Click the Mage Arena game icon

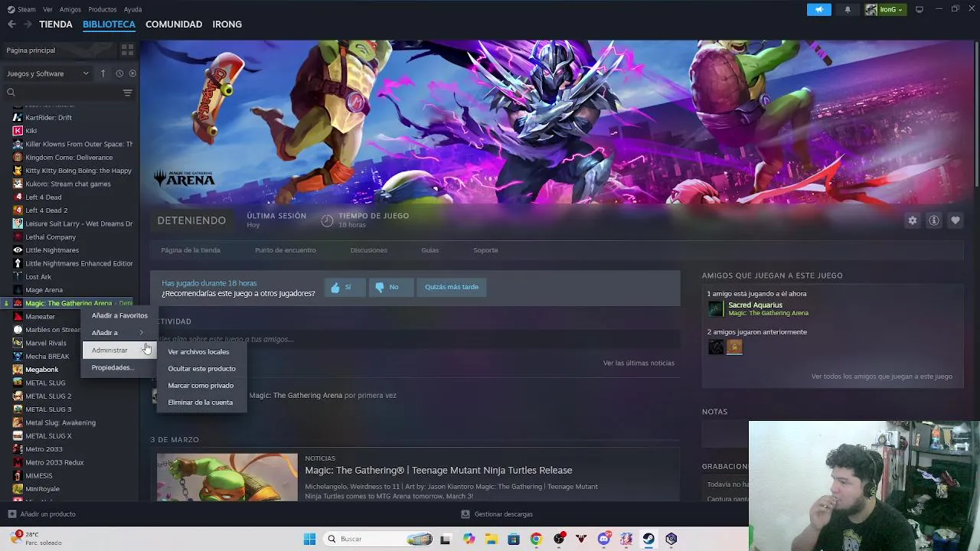18,290
